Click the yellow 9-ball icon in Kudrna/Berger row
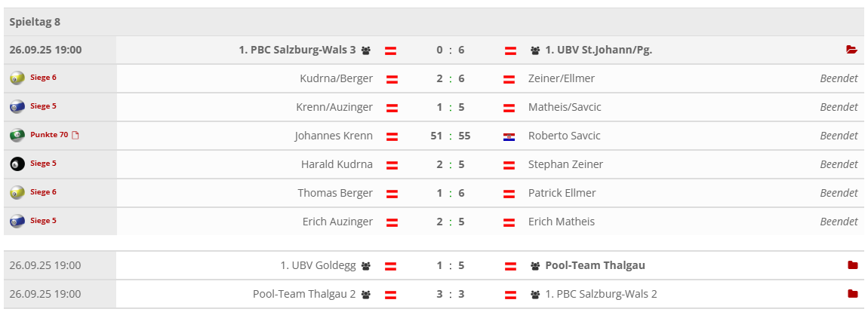Viewport: 868px width, 312px height. [x=17, y=78]
